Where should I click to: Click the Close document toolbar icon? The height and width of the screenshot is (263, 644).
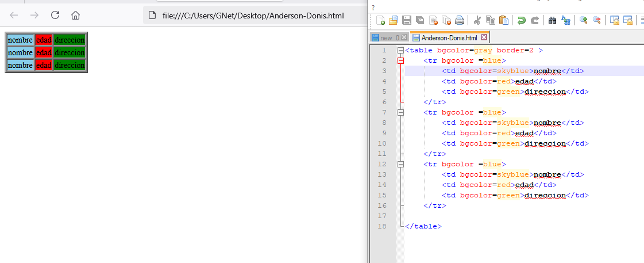[433, 20]
